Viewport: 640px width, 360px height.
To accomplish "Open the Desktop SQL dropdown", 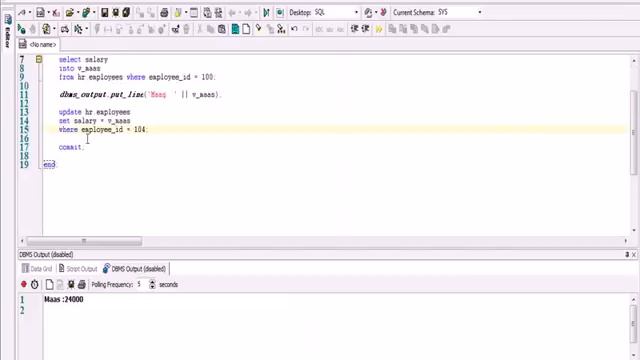I will pos(356,13).
